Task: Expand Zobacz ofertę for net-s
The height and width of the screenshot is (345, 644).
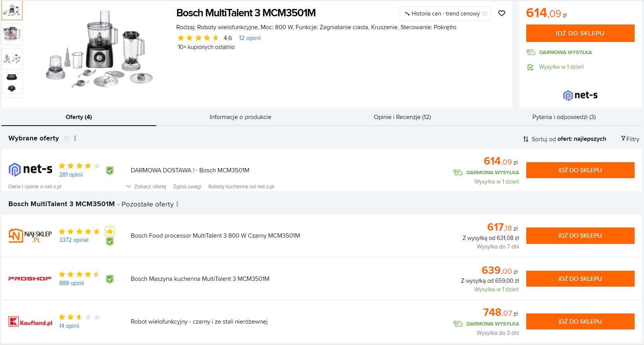Action: [x=147, y=187]
